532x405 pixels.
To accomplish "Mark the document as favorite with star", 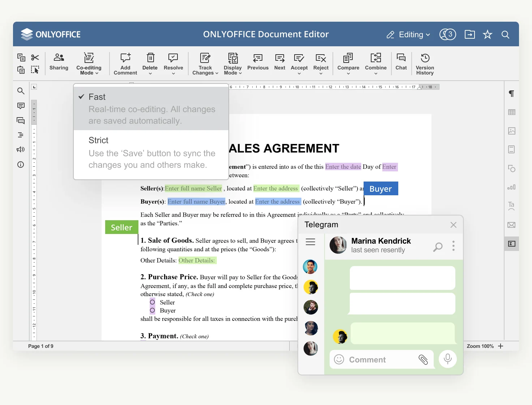I will coord(488,34).
